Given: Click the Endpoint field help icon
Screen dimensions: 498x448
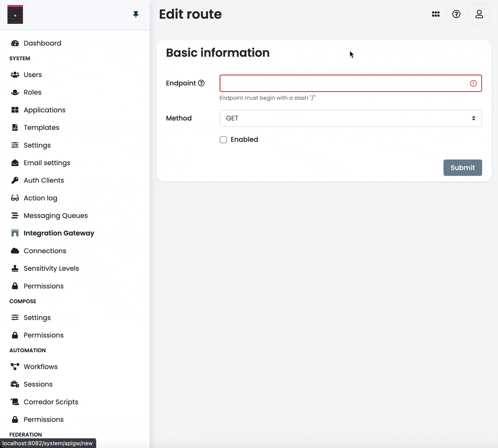Looking at the screenshot, I should click(202, 83).
